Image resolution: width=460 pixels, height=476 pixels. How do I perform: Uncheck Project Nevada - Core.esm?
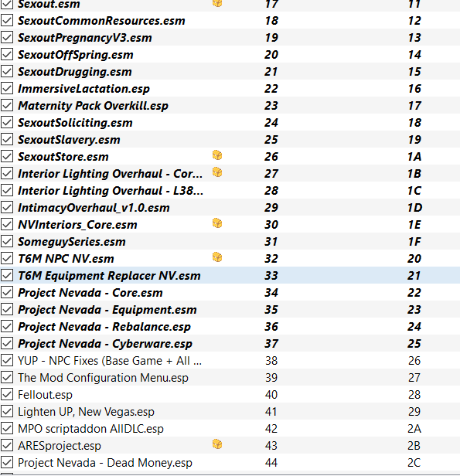click(x=7, y=292)
